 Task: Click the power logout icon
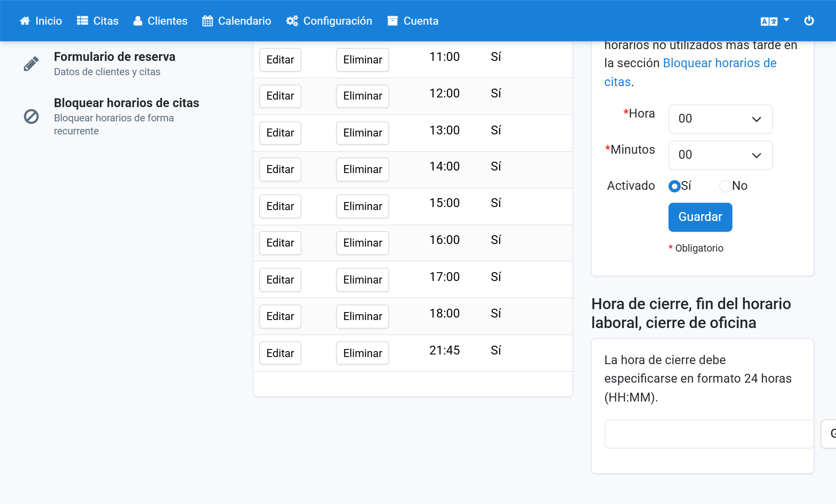pos(809,21)
